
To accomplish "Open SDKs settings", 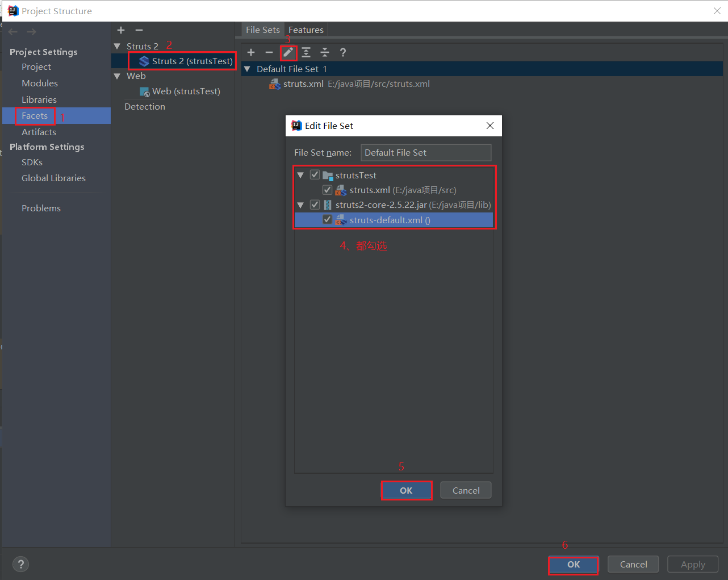I will (x=32, y=162).
